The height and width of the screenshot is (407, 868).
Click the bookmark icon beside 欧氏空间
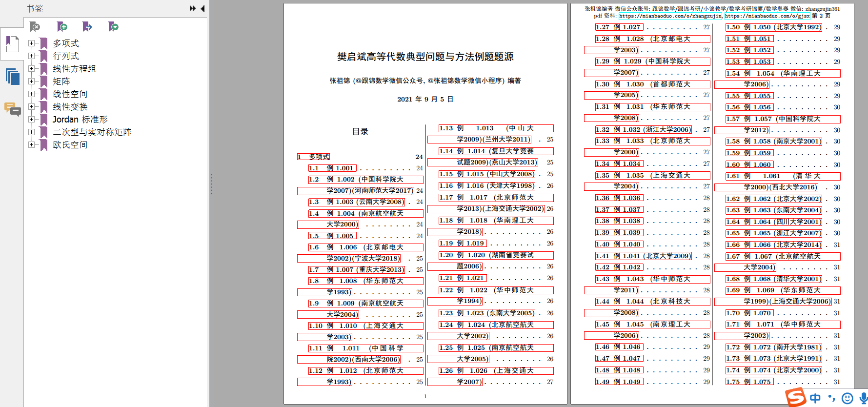[44, 145]
